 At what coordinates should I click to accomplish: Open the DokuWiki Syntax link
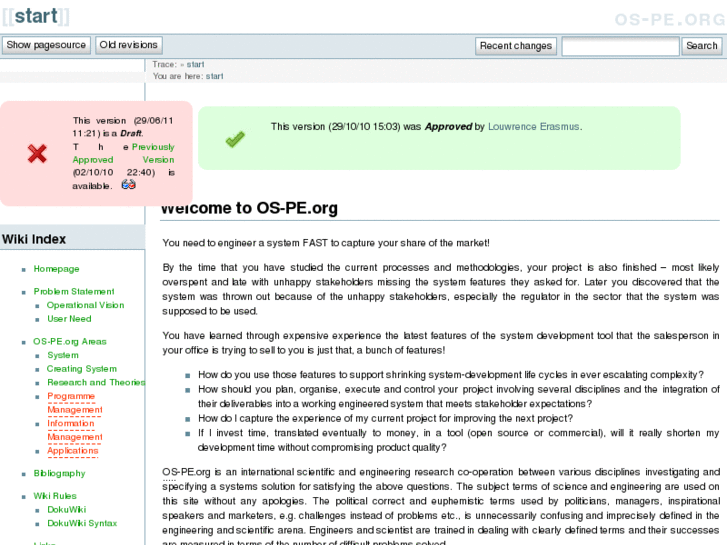click(82, 523)
